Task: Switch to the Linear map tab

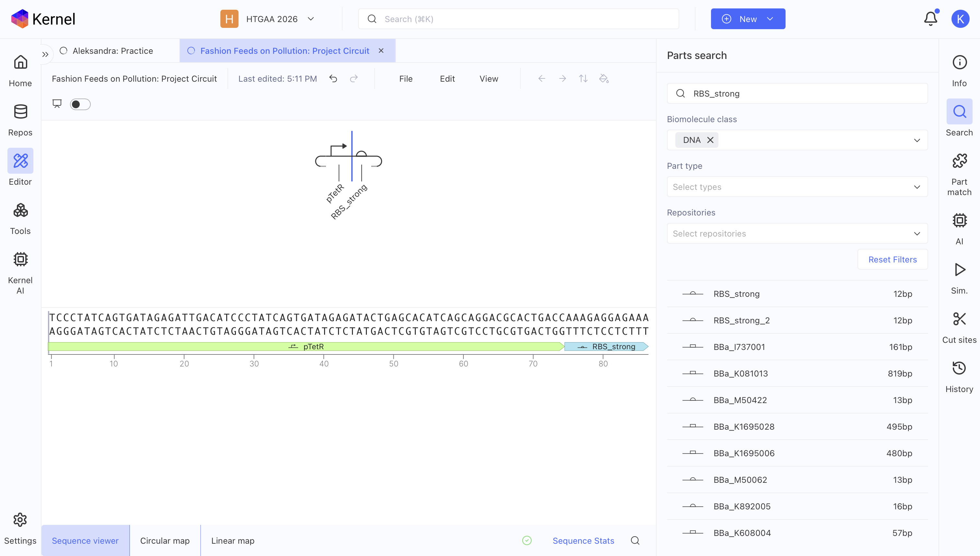Action: [233, 540]
